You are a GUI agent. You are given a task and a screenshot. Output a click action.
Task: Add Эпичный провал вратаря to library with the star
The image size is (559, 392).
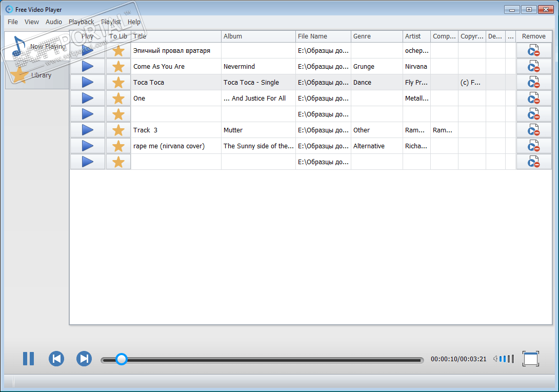click(x=118, y=51)
